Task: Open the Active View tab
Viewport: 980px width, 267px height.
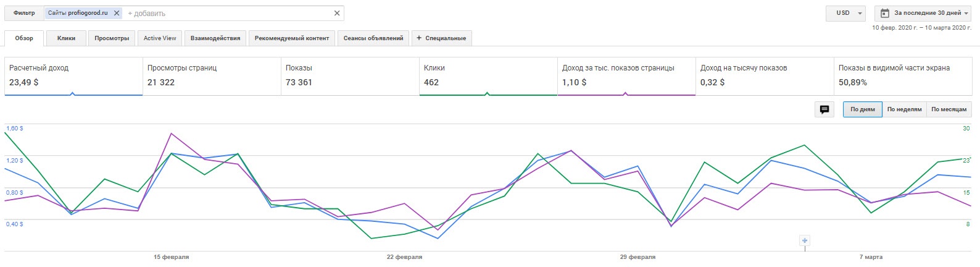Action: click(160, 38)
